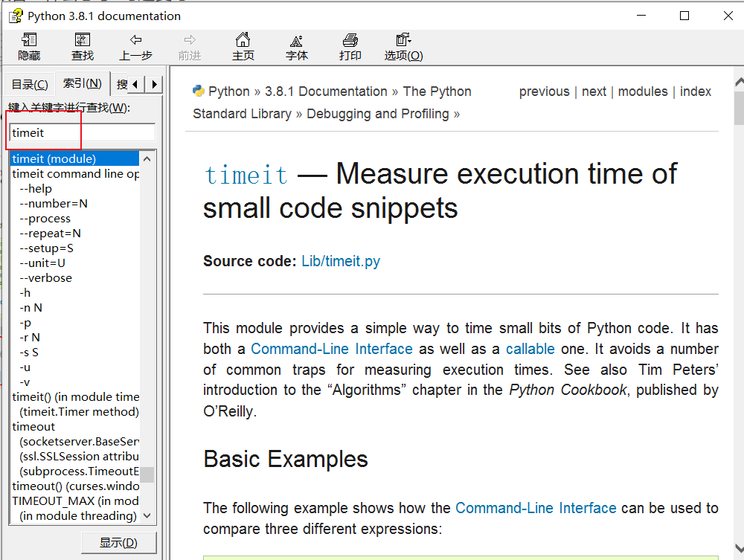Click the 'index' navigation link
This screenshot has height=560, width=744.
(695, 91)
